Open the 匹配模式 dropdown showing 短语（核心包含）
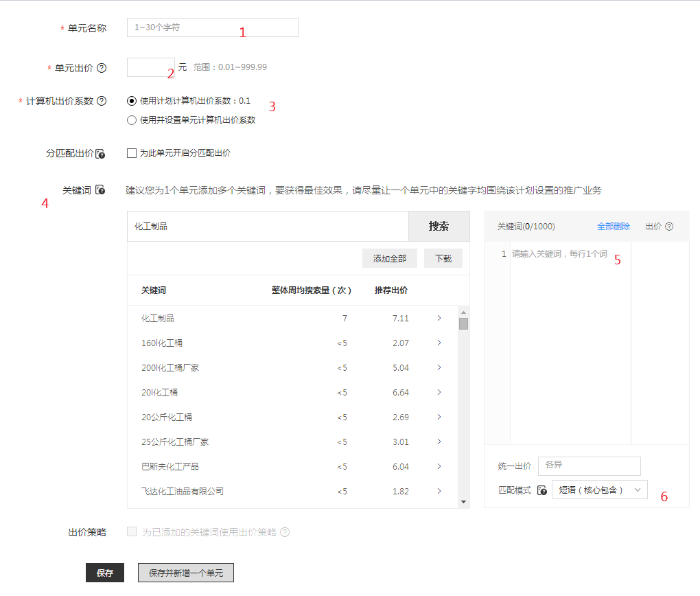Image resolution: width=700 pixels, height=596 pixels. [x=599, y=489]
